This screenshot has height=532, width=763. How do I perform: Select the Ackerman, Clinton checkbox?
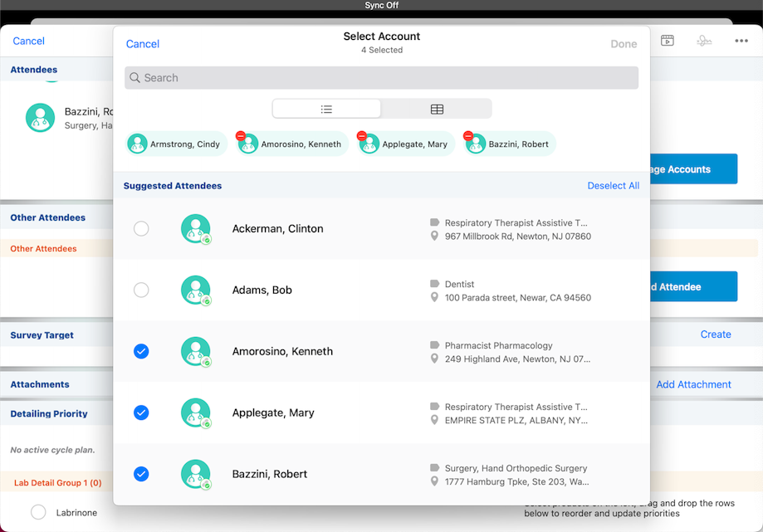click(x=141, y=229)
